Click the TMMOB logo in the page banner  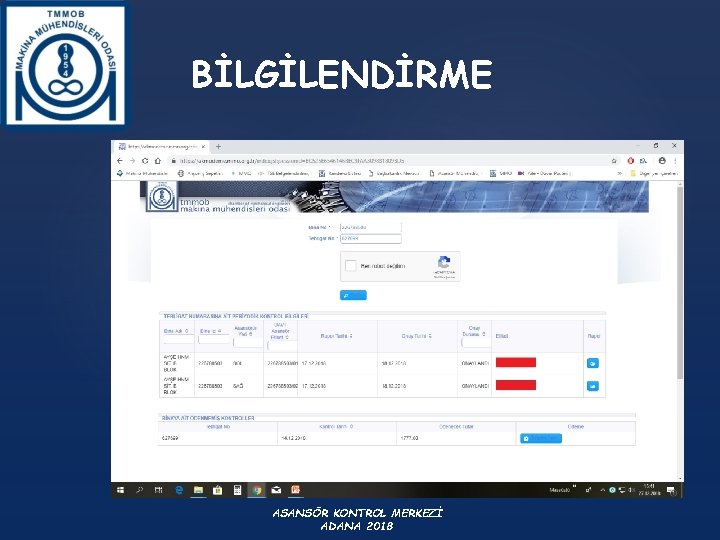[161, 197]
